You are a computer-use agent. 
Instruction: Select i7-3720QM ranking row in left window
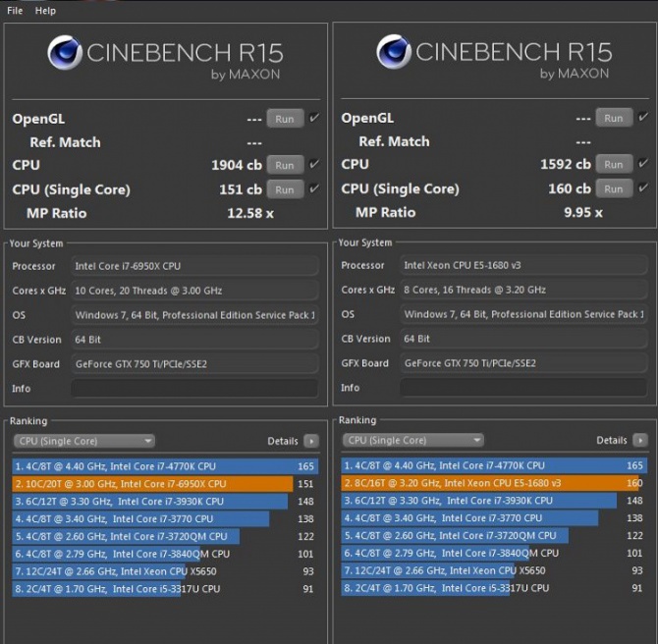click(165, 537)
